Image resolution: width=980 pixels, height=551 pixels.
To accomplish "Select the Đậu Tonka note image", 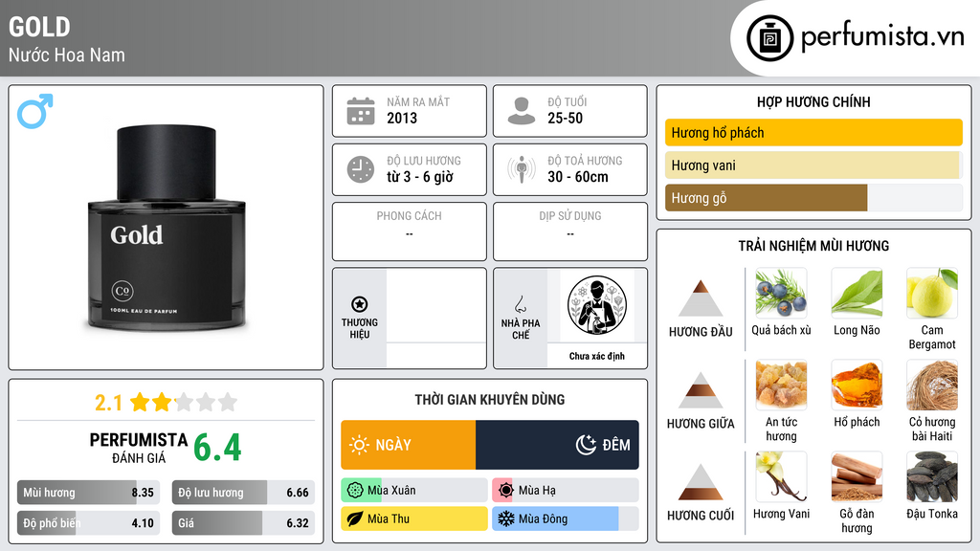I will tap(932, 476).
